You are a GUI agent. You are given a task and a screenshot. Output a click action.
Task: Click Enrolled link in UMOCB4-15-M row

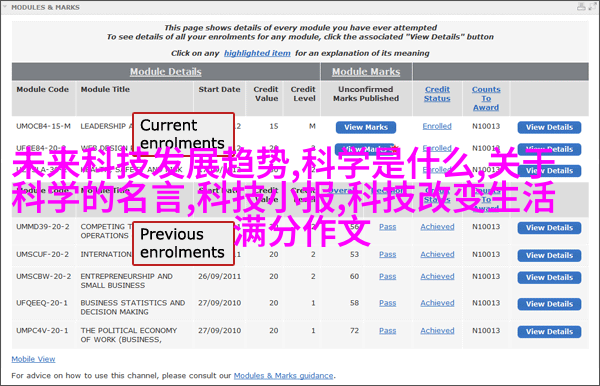[437, 126]
